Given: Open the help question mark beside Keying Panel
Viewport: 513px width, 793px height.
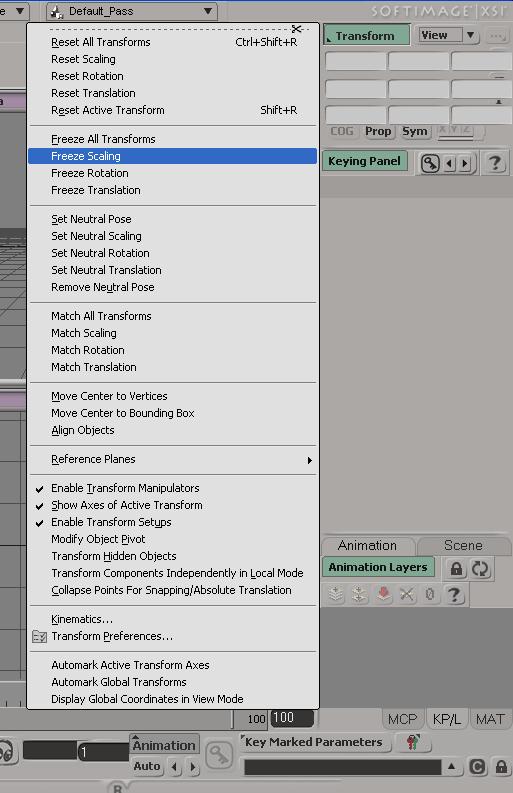Looking at the screenshot, I should click(x=495, y=163).
